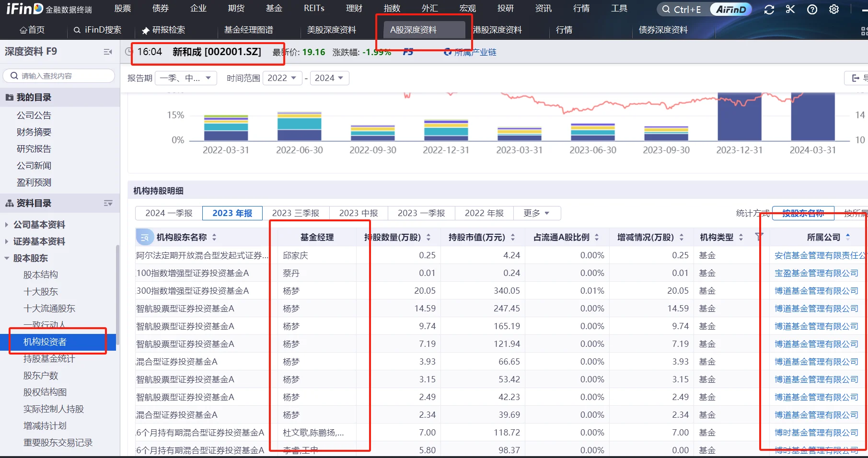Toggle sorting on the 所属公司 column

(x=848, y=237)
